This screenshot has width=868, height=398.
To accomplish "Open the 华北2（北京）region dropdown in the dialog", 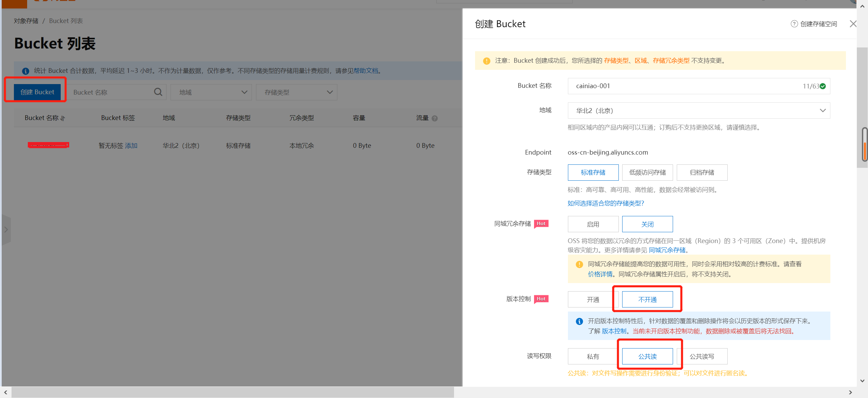I will 823,110.
